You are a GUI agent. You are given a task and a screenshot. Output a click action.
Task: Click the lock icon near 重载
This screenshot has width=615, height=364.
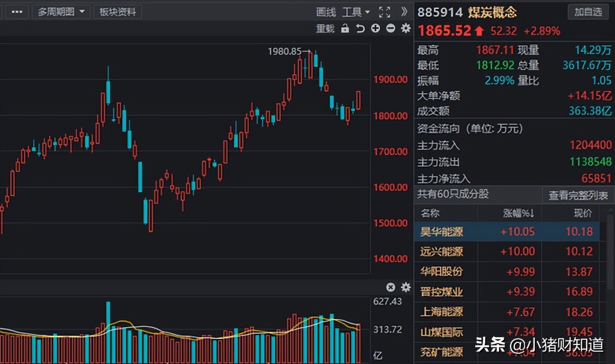(345, 29)
